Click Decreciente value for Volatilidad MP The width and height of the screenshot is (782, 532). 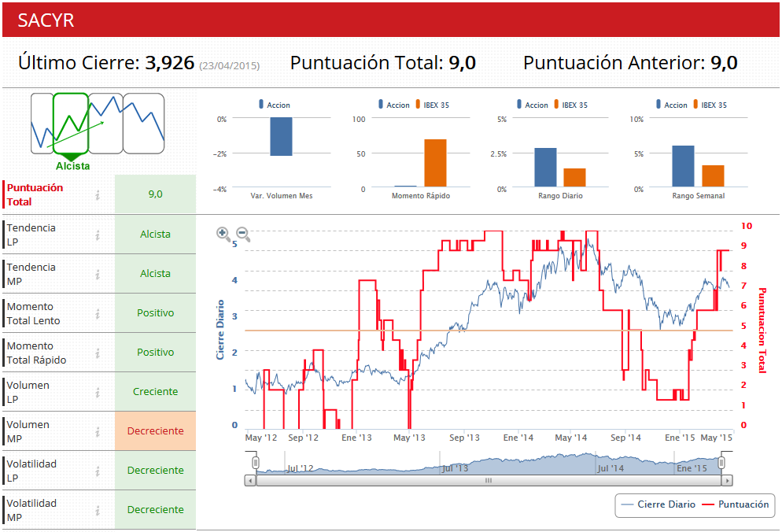(156, 509)
